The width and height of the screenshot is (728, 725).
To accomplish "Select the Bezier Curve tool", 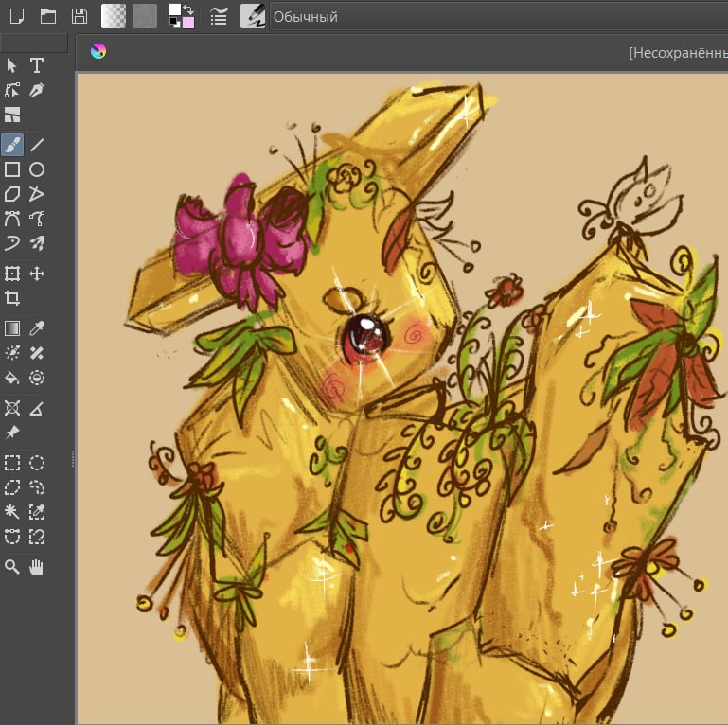I will [x=12, y=219].
